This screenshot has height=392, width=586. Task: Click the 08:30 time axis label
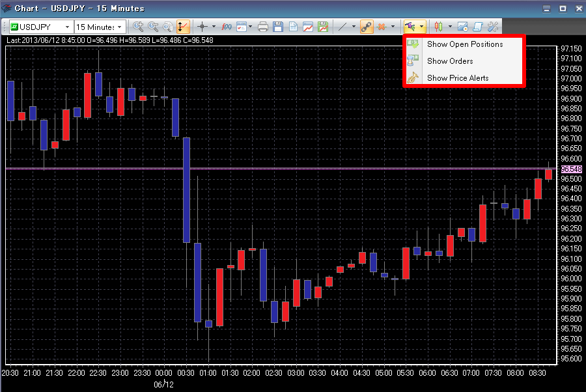(537, 373)
